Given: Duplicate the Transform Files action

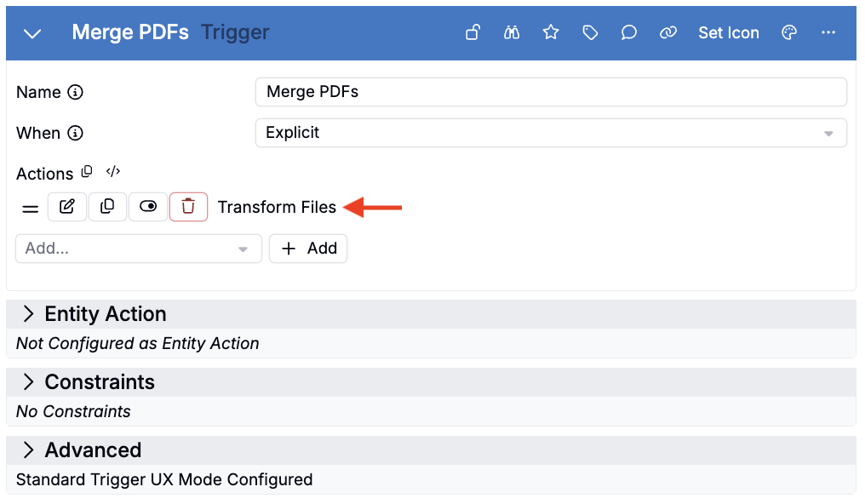Looking at the screenshot, I should [x=107, y=207].
